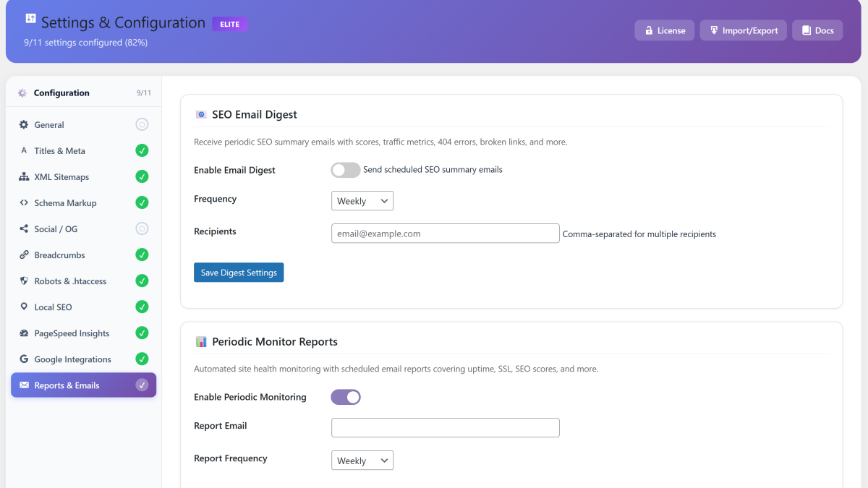868x488 pixels.
Task: Select the Schema Markup code icon
Action: coord(24,202)
